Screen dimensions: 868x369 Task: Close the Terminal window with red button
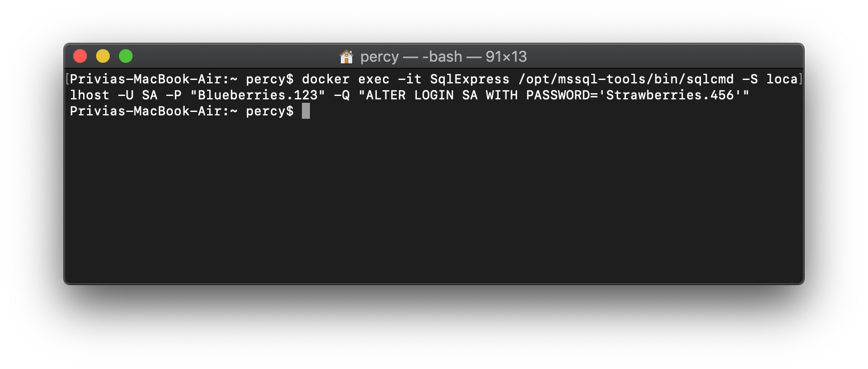pyautogui.click(x=80, y=56)
